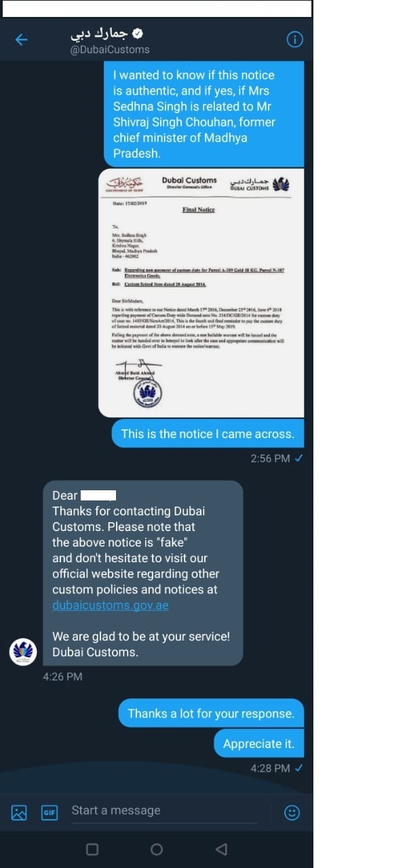Tap Android home circle button
The image size is (407, 868).
point(156,849)
